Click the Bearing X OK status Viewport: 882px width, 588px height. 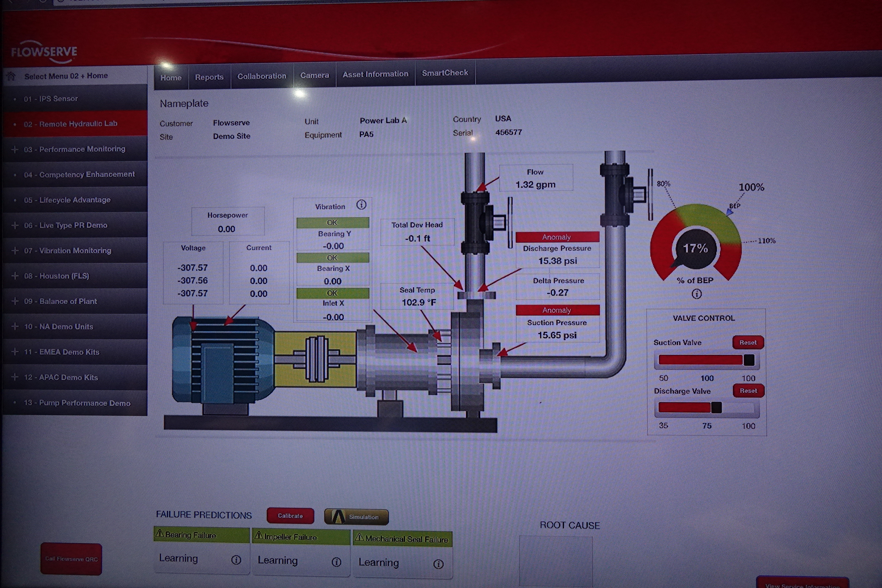[x=333, y=258]
